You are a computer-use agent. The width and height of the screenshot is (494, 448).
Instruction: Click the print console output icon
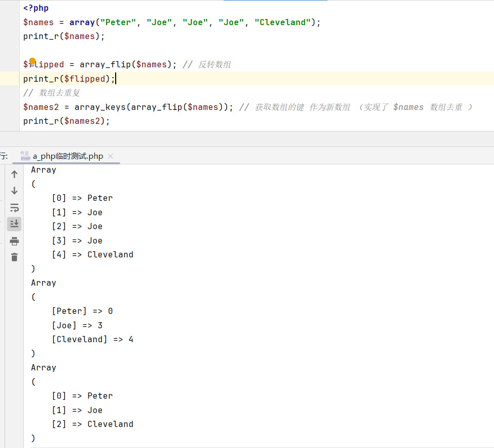pyautogui.click(x=14, y=241)
